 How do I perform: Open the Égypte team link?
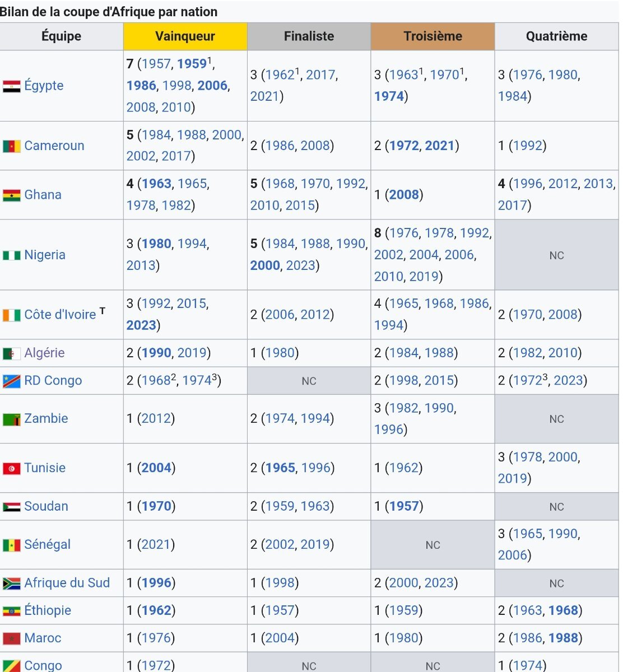(44, 86)
